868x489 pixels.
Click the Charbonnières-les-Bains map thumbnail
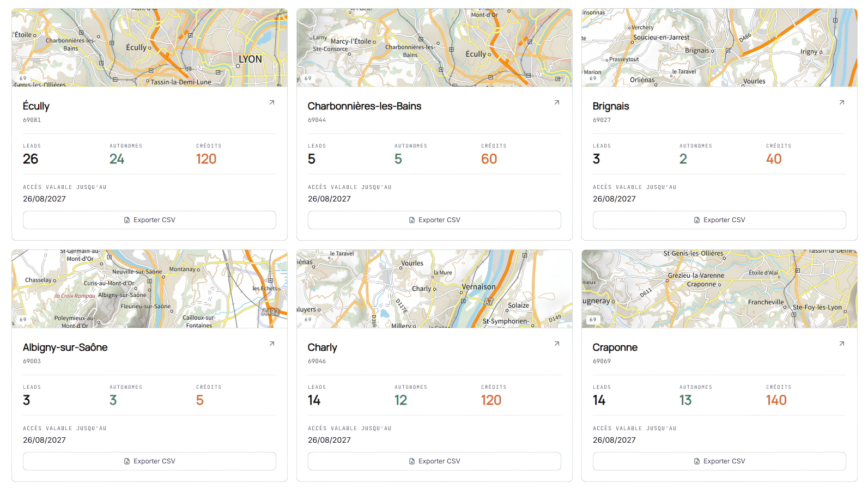434,47
